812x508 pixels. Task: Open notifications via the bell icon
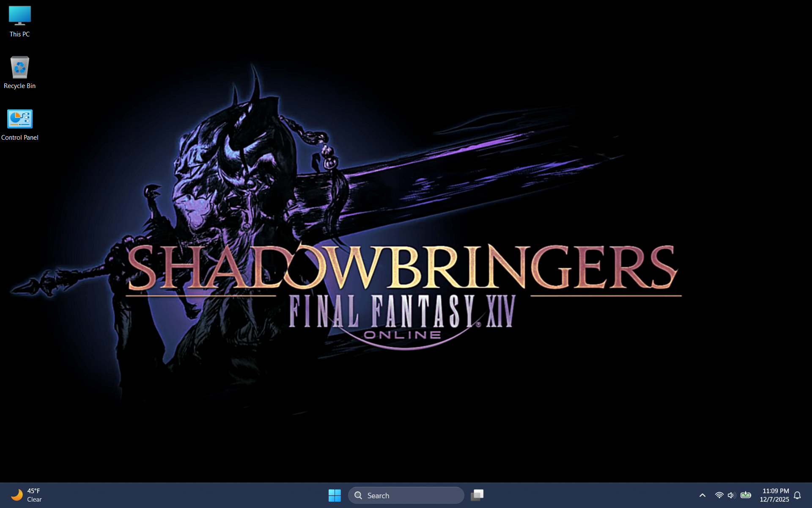click(798, 495)
